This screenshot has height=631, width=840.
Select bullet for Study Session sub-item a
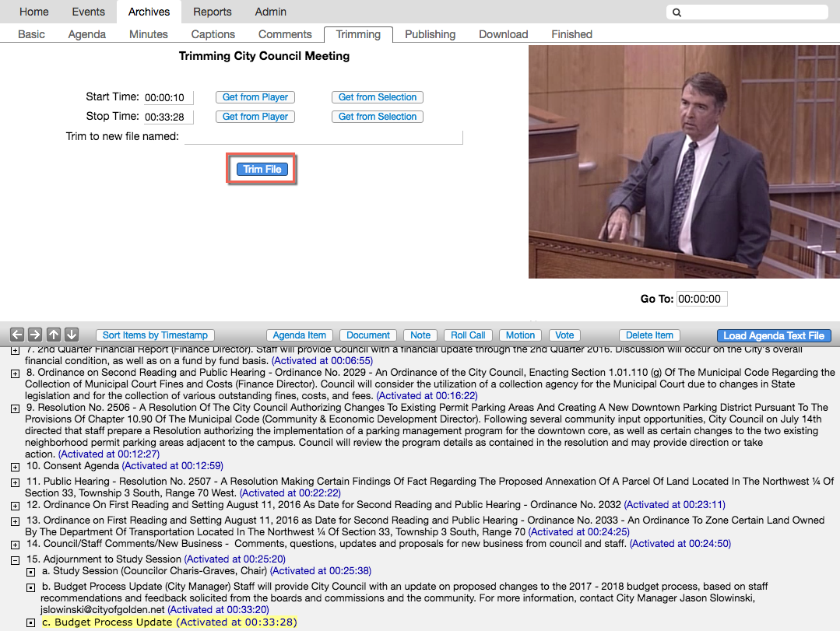pyautogui.click(x=31, y=572)
